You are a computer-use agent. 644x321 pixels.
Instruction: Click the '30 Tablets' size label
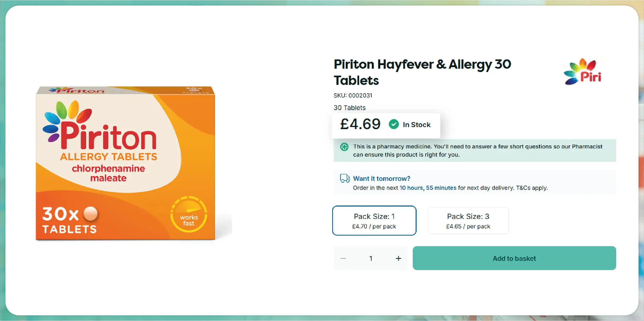point(349,108)
